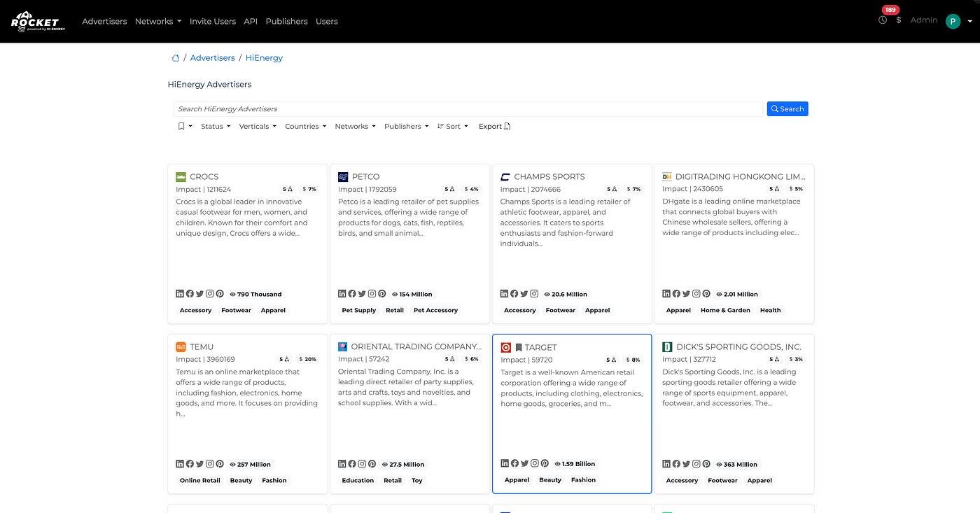Click the blue Search button
The height and width of the screenshot is (513, 980).
787,109
